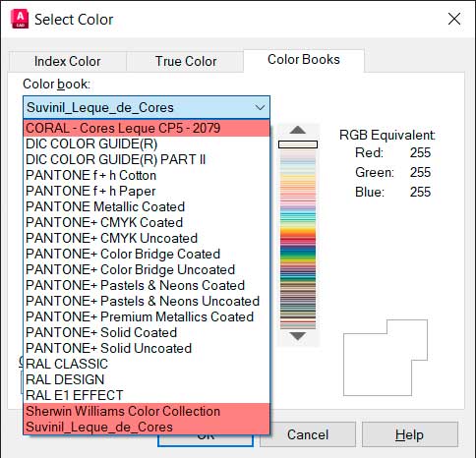Select PANTONE+ Color Bridge Uncoated
The image size is (476, 458).
tap(147, 269)
